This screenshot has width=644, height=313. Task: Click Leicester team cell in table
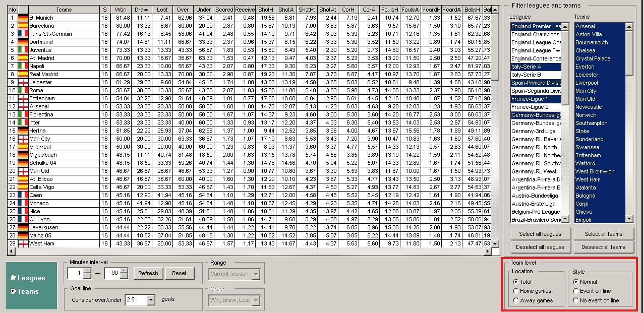point(64,82)
